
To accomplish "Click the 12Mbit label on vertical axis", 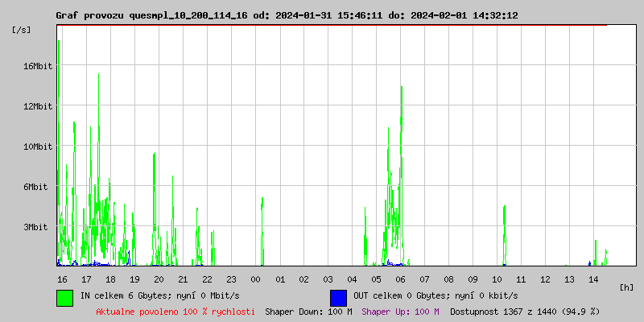I will tap(38, 106).
